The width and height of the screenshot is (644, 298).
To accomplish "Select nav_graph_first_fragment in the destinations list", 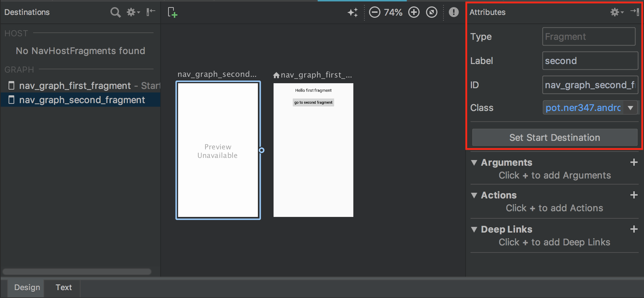I will [x=80, y=86].
